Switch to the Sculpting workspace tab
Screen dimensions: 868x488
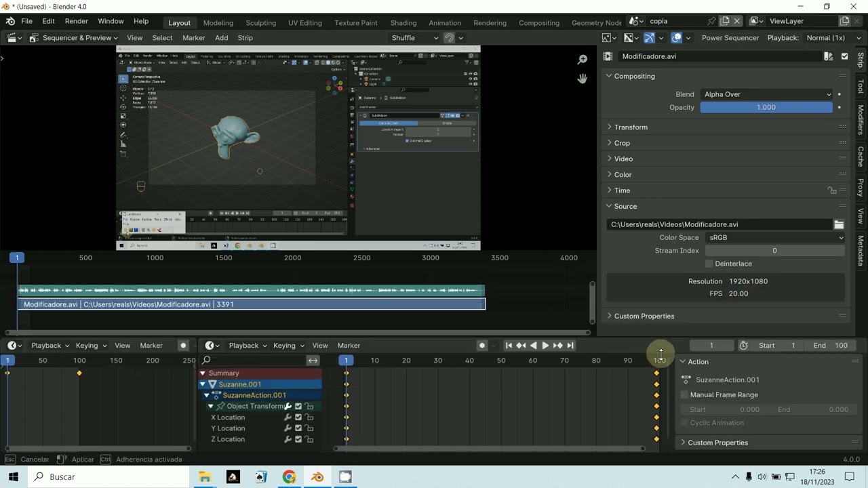pyautogui.click(x=260, y=22)
